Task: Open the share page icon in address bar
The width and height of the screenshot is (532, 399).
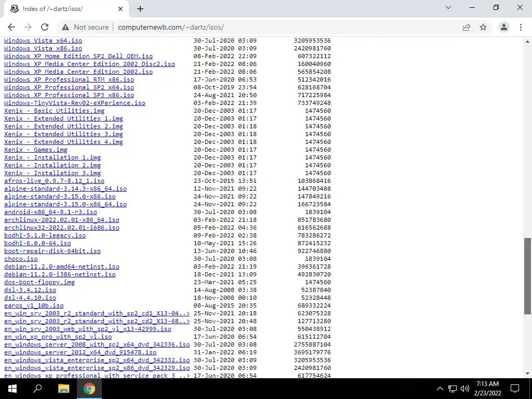Action: (467, 27)
